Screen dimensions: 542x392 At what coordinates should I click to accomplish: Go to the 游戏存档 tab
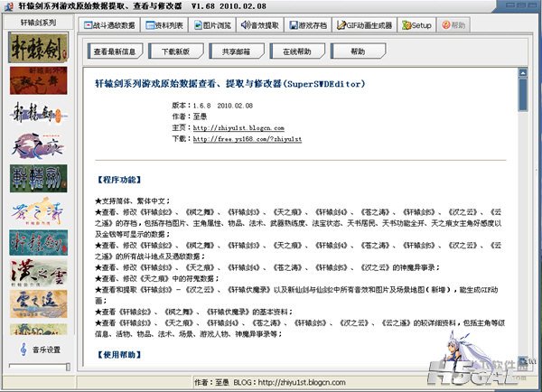point(308,25)
